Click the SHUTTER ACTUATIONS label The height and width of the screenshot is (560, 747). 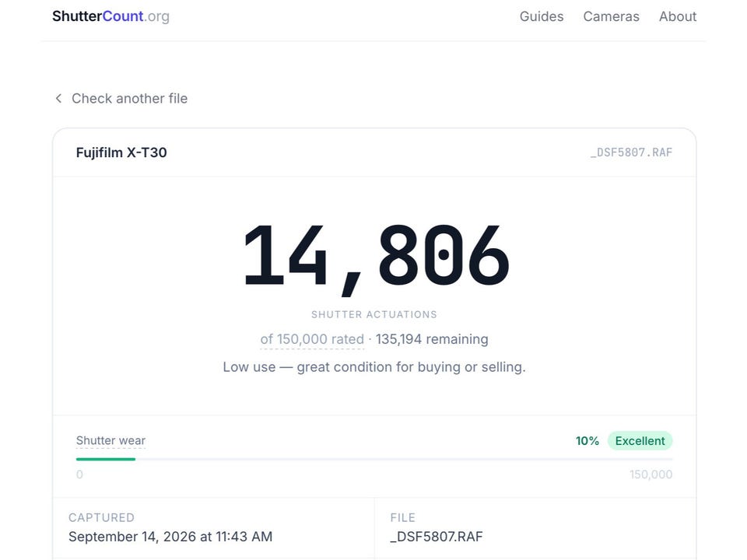374,314
